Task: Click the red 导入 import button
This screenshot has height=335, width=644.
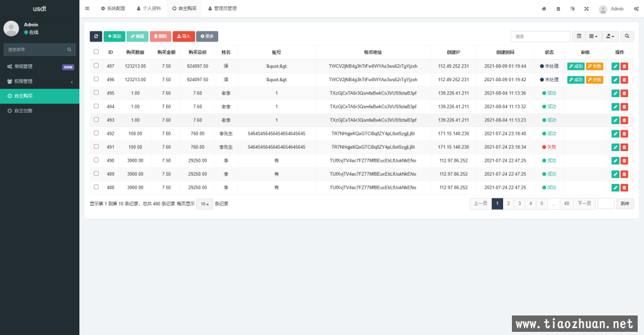Action: (184, 36)
